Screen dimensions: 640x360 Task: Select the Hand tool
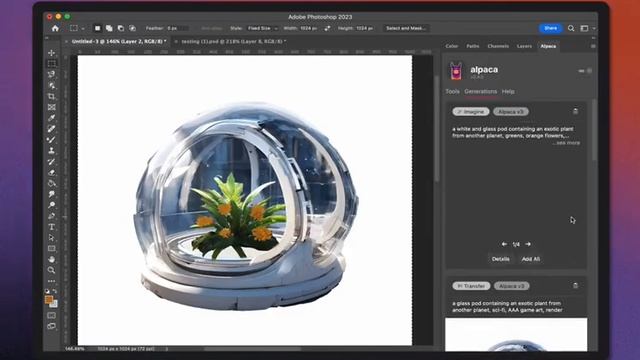click(x=51, y=260)
